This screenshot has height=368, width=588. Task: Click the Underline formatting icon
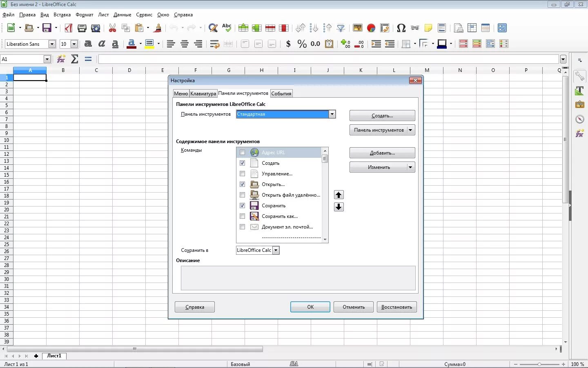click(x=115, y=44)
